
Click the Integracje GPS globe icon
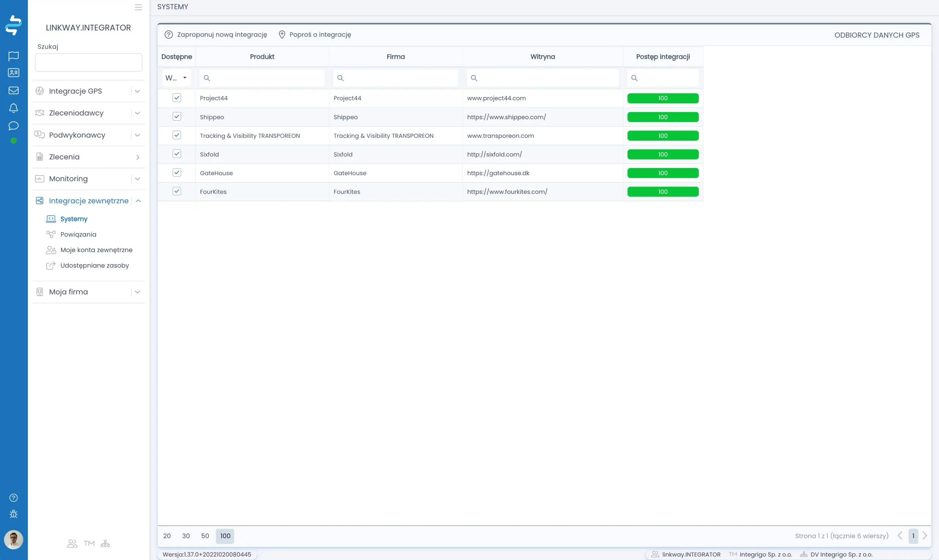tap(40, 91)
